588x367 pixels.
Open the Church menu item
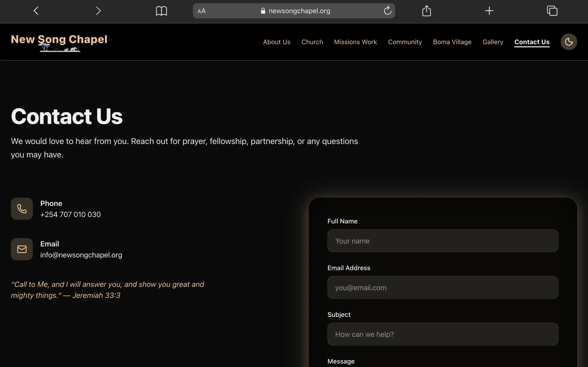(312, 42)
